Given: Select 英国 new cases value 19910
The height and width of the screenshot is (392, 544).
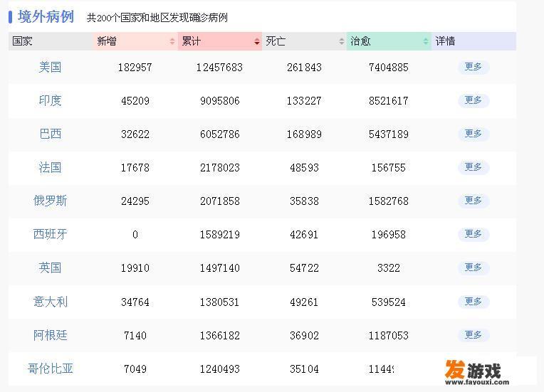Looking at the screenshot, I should point(135,268).
